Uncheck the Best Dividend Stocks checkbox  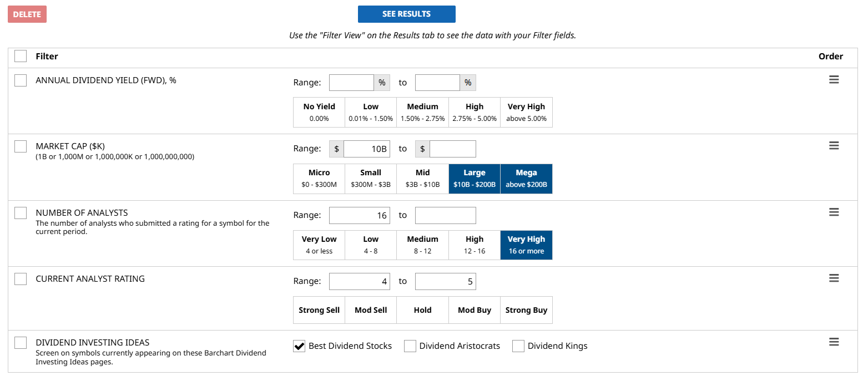[x=299, y=346]
